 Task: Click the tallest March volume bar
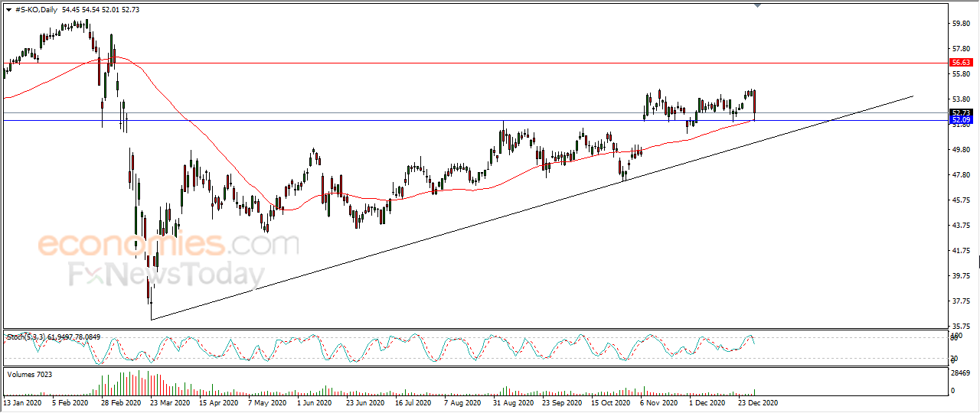click(139, 381)
